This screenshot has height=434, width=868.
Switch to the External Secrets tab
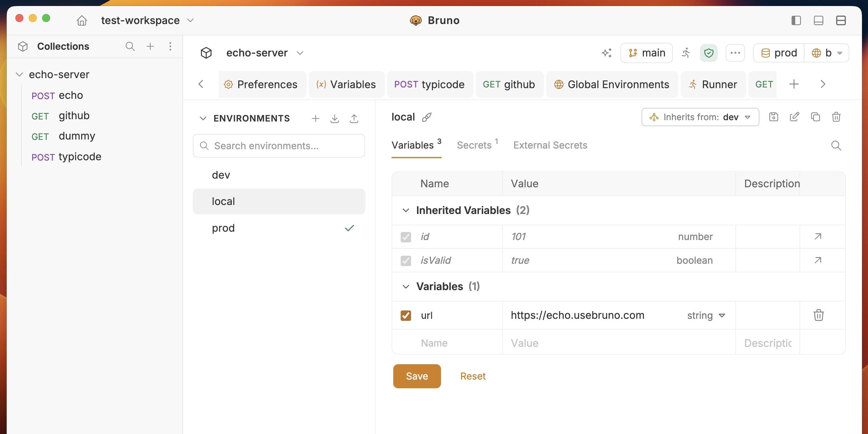tap(550, 145)
